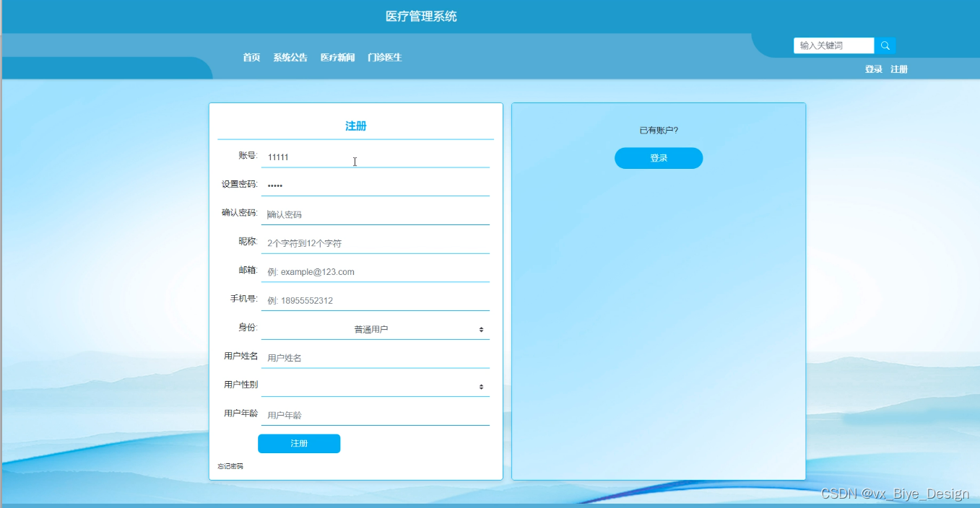Click the 登录 link in header

[874, 69]
